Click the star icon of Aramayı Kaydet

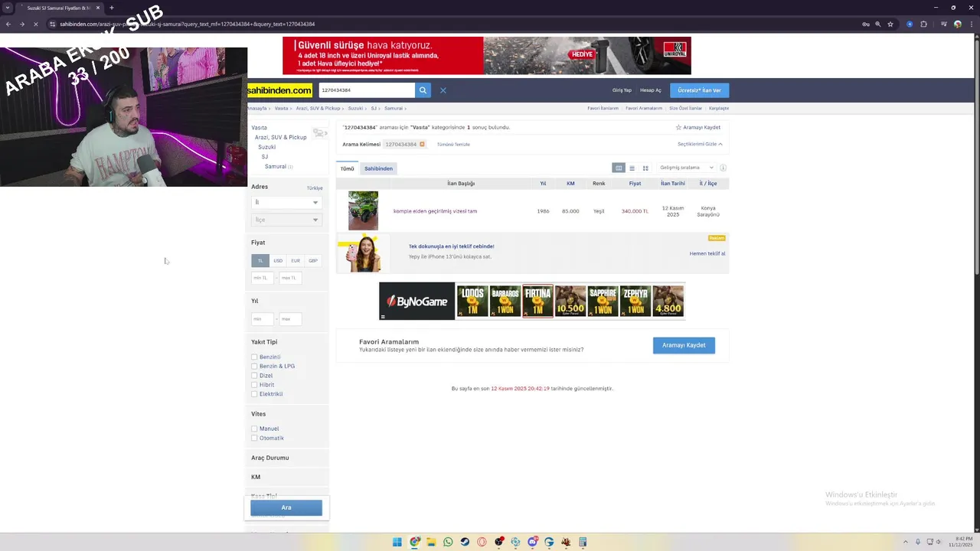click(x=678, y=127)
